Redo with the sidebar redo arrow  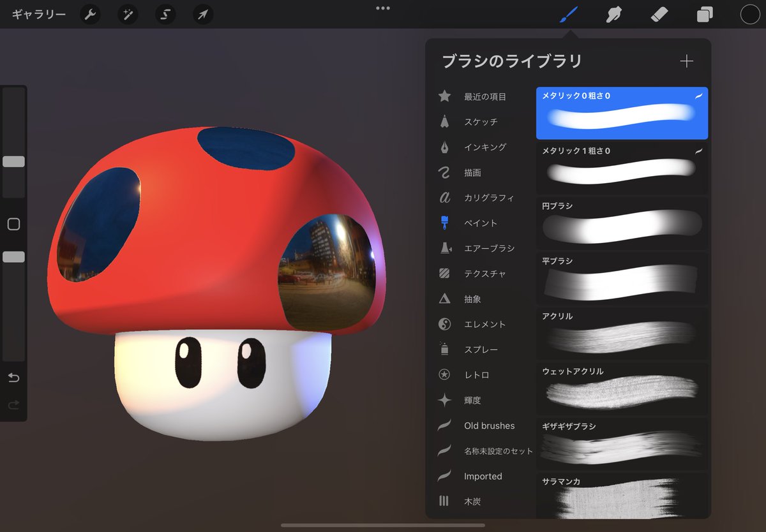13,404
